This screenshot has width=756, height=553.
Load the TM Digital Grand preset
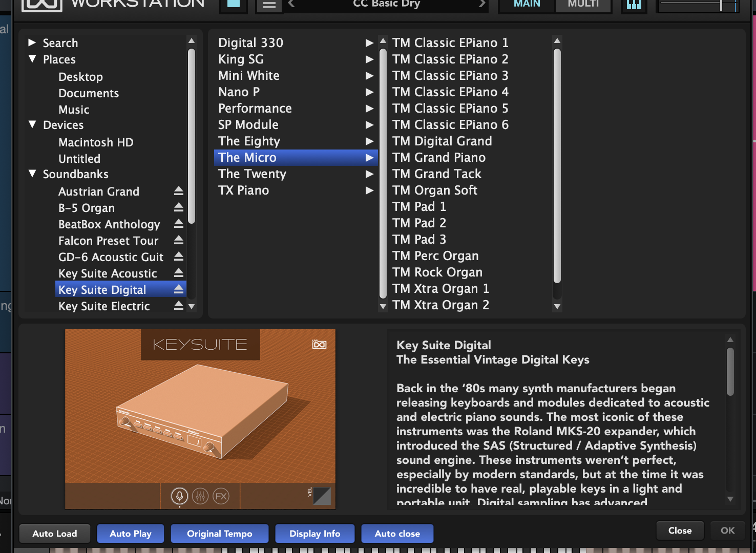pos(442,141)
